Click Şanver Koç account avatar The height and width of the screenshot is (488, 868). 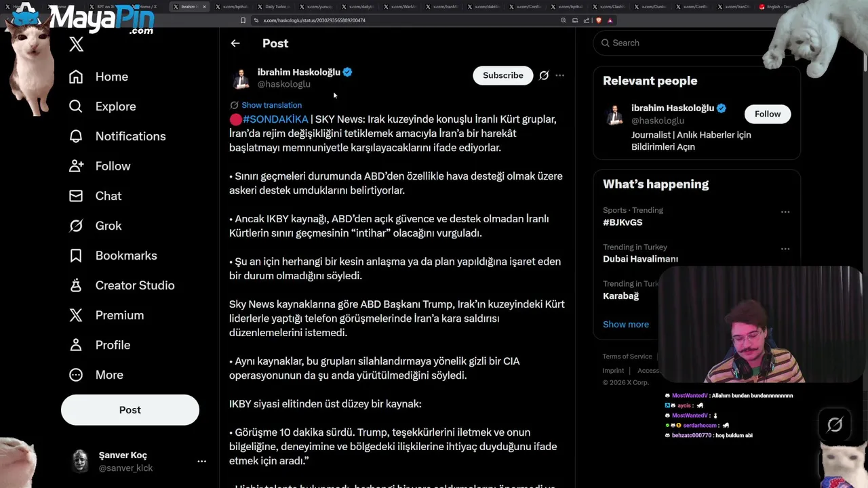pyautogui.click(x=81, y=461)
